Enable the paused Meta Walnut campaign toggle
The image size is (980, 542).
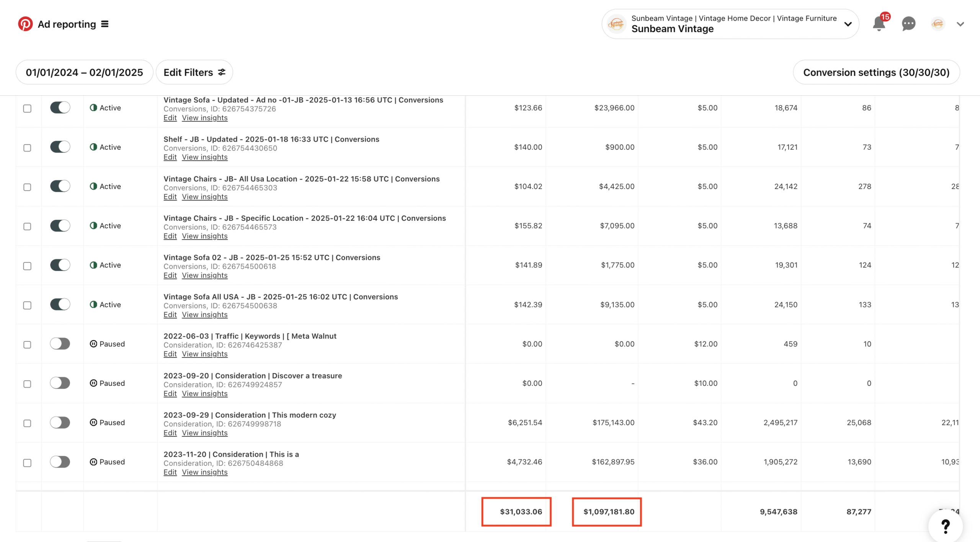click(60, 344)
